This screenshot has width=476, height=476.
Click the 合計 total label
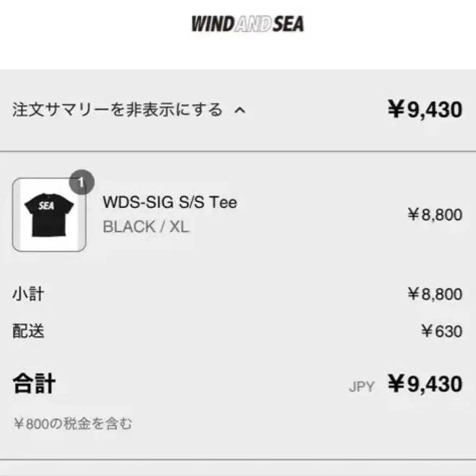tap(34, 384)
